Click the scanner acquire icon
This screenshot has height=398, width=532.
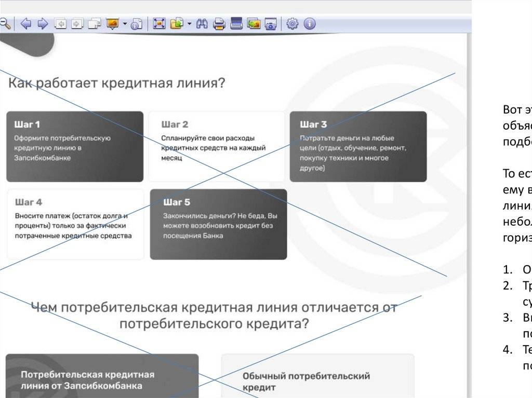(236, 23)
